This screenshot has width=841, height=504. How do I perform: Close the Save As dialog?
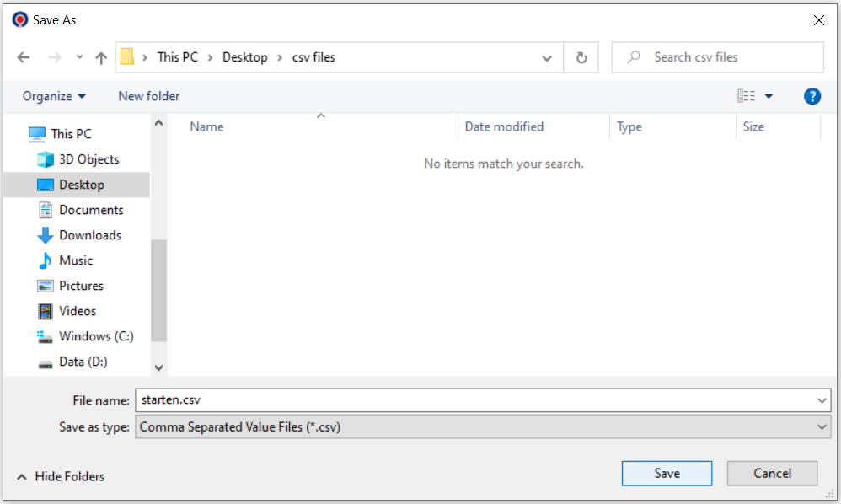coord(818,20)
